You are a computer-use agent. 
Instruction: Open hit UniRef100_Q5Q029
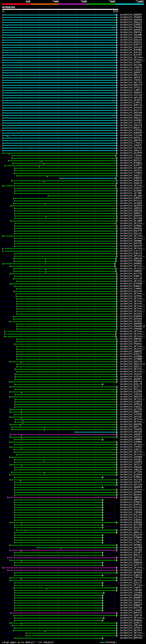[x=131, y=22]
